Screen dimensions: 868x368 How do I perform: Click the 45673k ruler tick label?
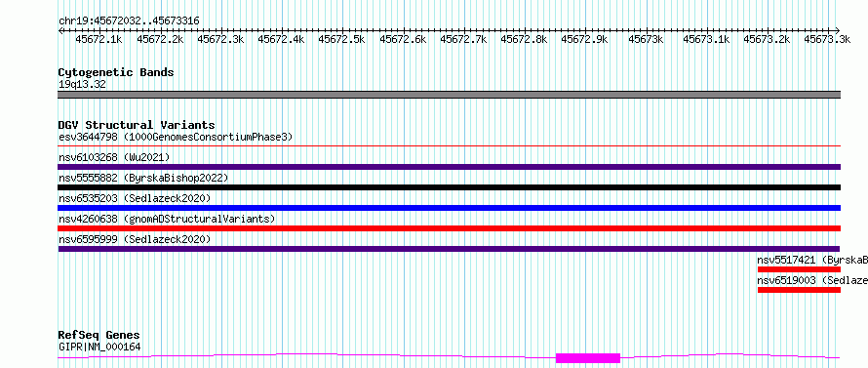(x=646, y=39)
